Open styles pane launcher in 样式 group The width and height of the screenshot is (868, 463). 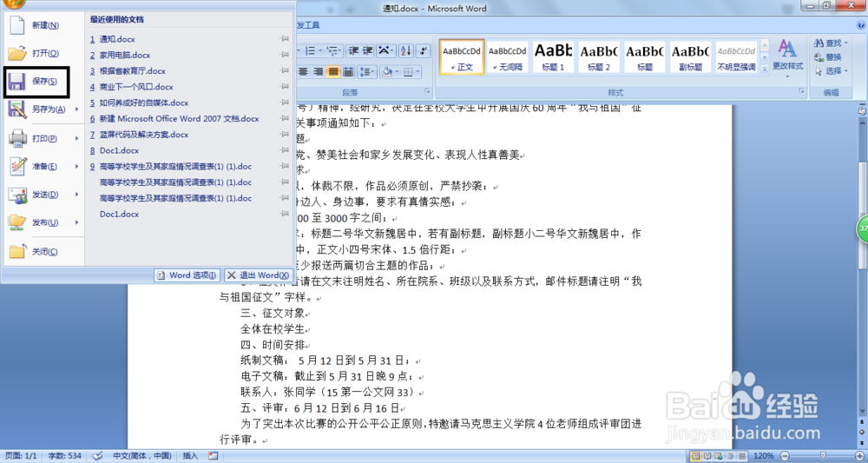[x=801, y=91]
